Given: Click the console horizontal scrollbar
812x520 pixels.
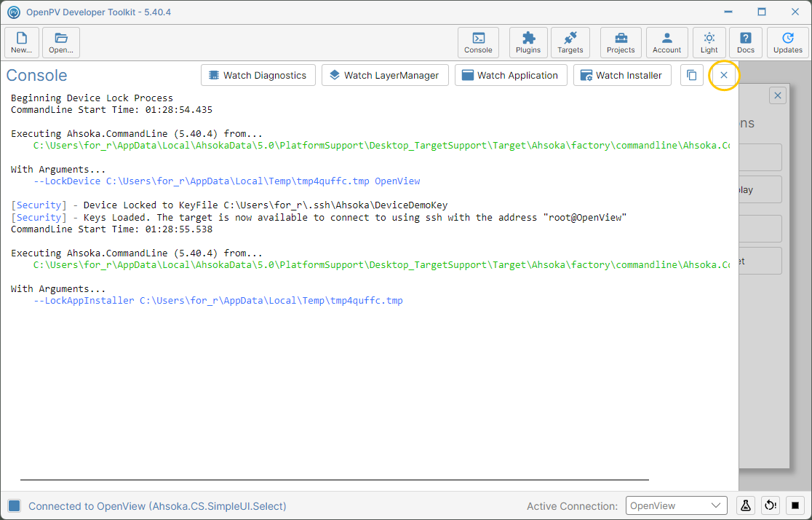Looking at the screenshot, I should 335,480.
